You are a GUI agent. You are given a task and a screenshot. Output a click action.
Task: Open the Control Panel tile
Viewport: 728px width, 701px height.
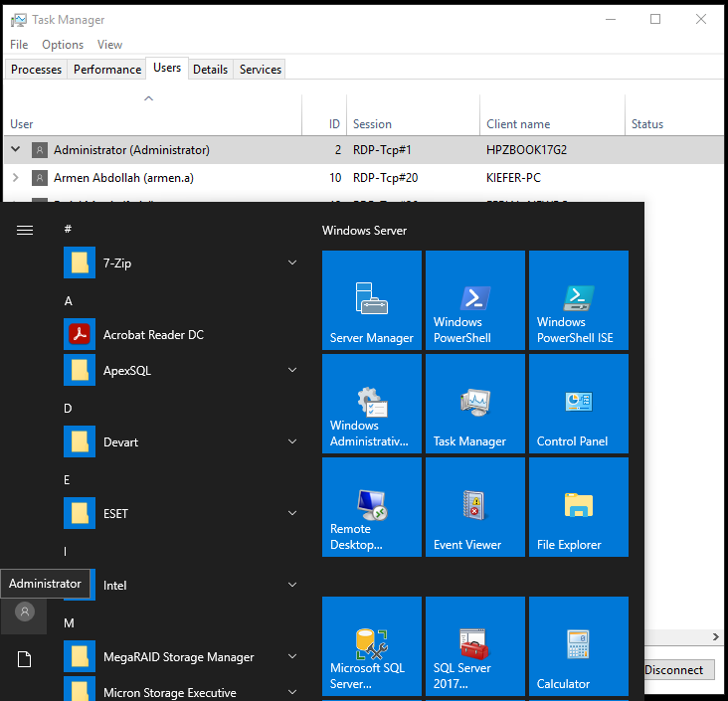tap(579, 404)
